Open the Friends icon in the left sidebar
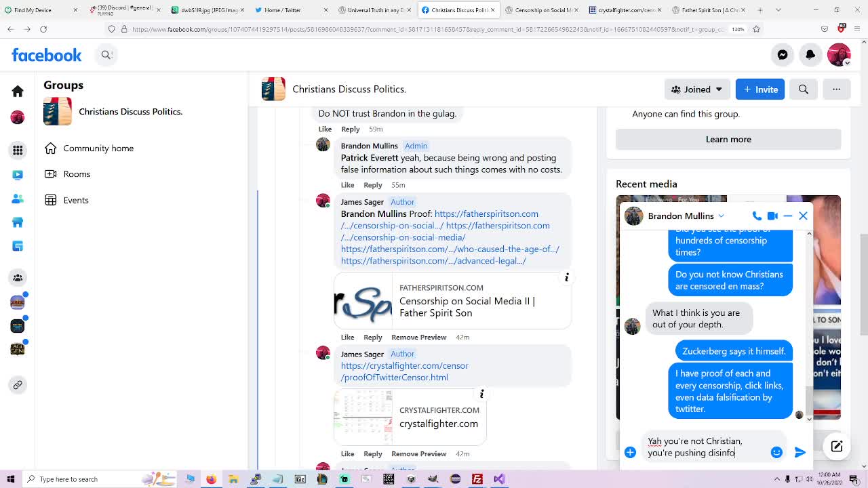The height and width of the screenshot is (488, 868). coord(18,199)
